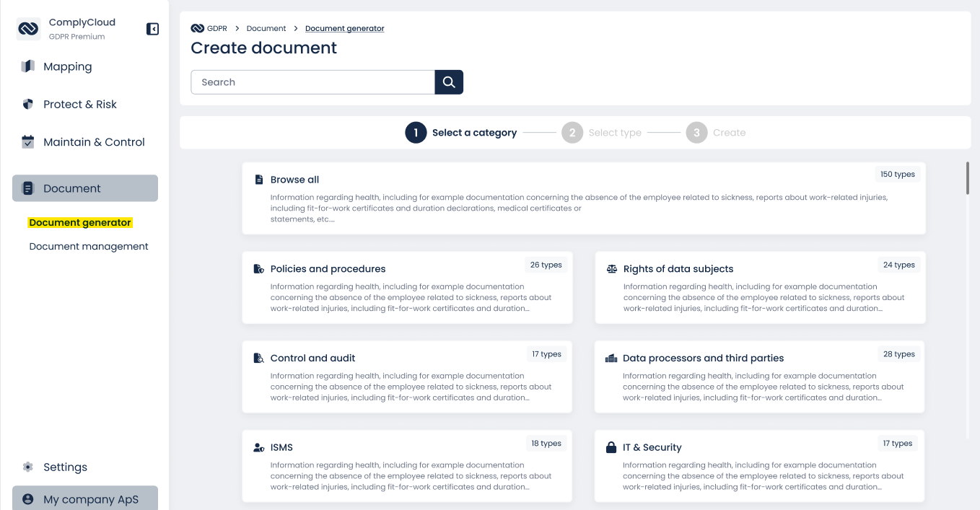Click the Data processors and third parties icon
Screen dimensions: 980x510
tap(611, 359)
